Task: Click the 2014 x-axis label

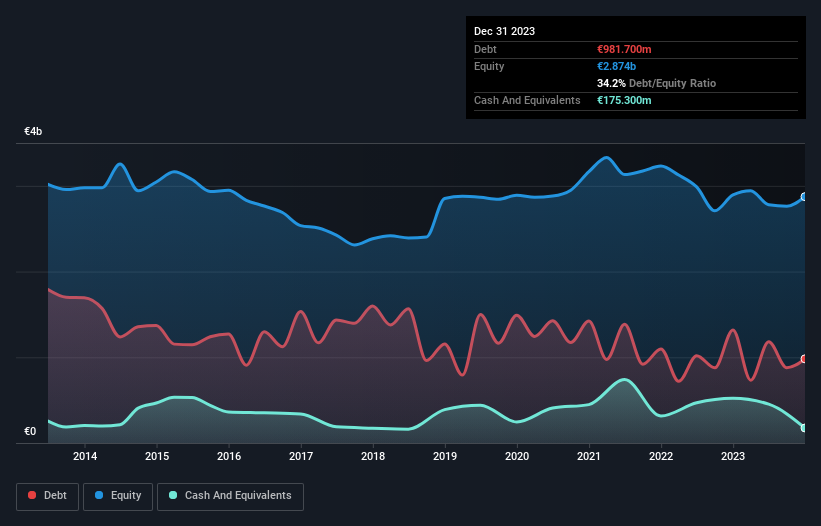Action: [x=85, y=456]
